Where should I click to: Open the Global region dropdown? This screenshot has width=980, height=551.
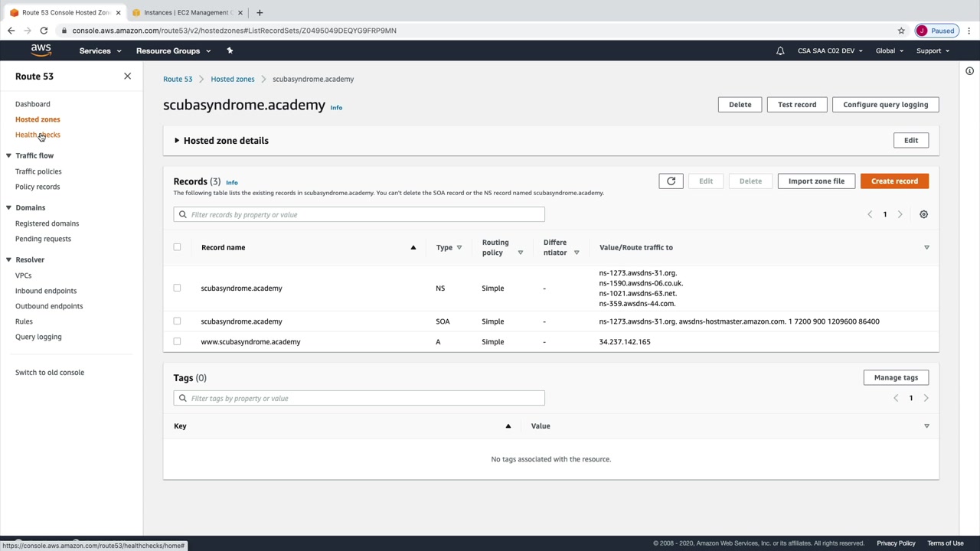[890, 51]
